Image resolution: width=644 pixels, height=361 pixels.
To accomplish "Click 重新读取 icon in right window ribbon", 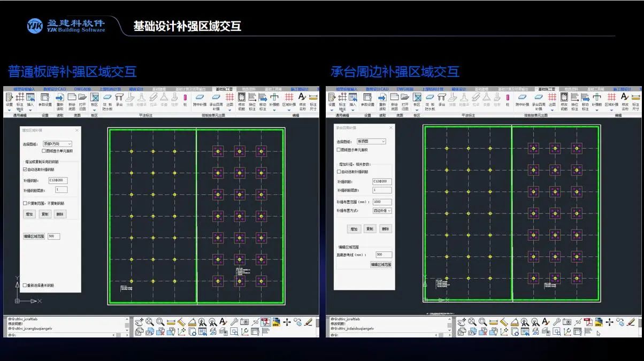I will [382, 98].
